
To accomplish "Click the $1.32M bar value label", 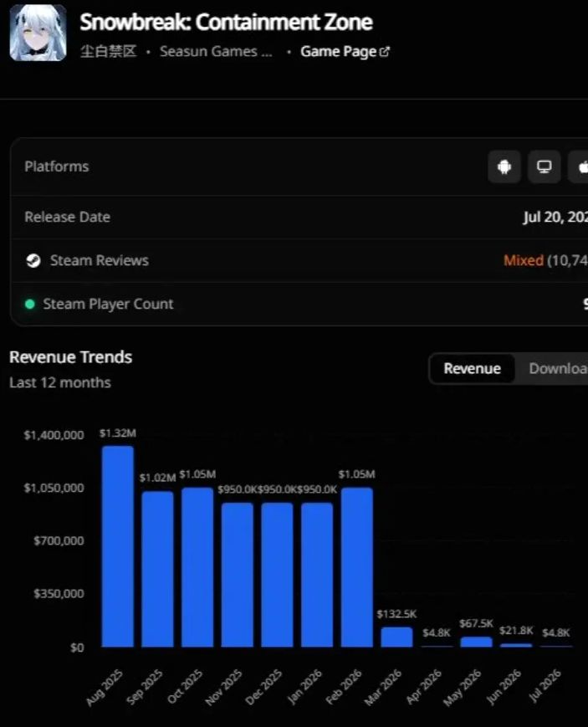I will coord(118,433).
